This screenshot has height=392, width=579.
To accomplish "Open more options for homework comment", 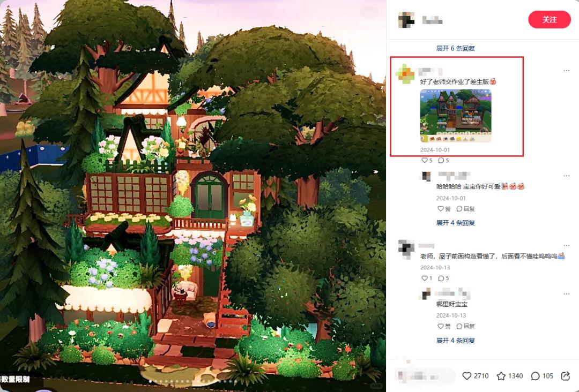I will tap(567, 71).
